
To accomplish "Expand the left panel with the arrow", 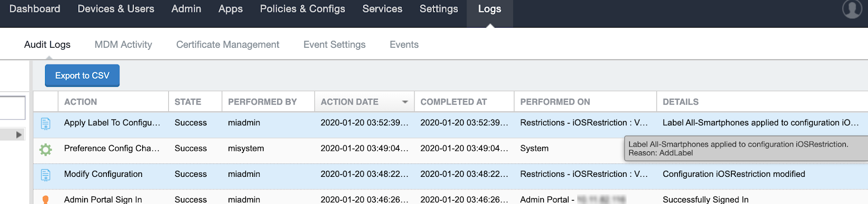I will 19,135.
